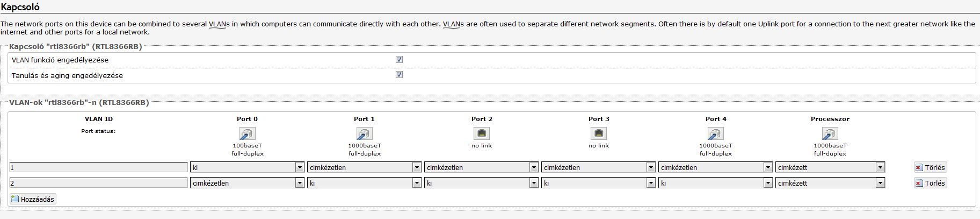Delete VLAN 2 with Törlés button
This screenshot has height=219, width=980.
930,183
